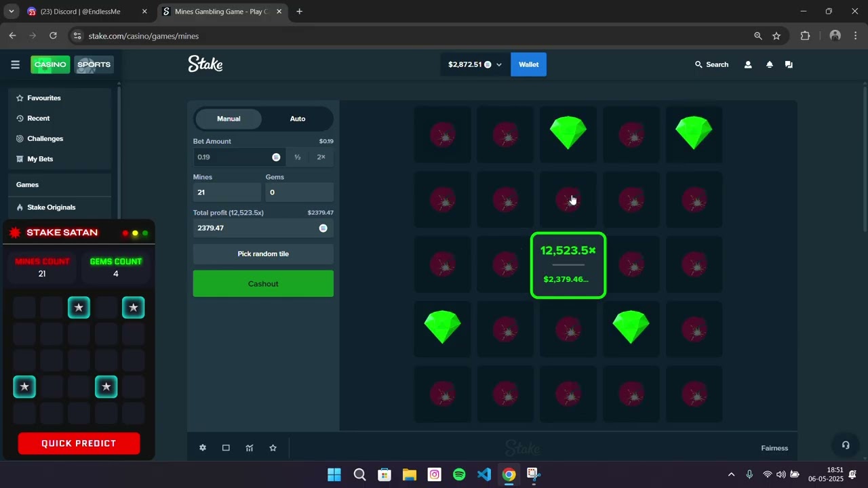Open the live support headset icon
868x488 pixels.
(x=846, y=445)
